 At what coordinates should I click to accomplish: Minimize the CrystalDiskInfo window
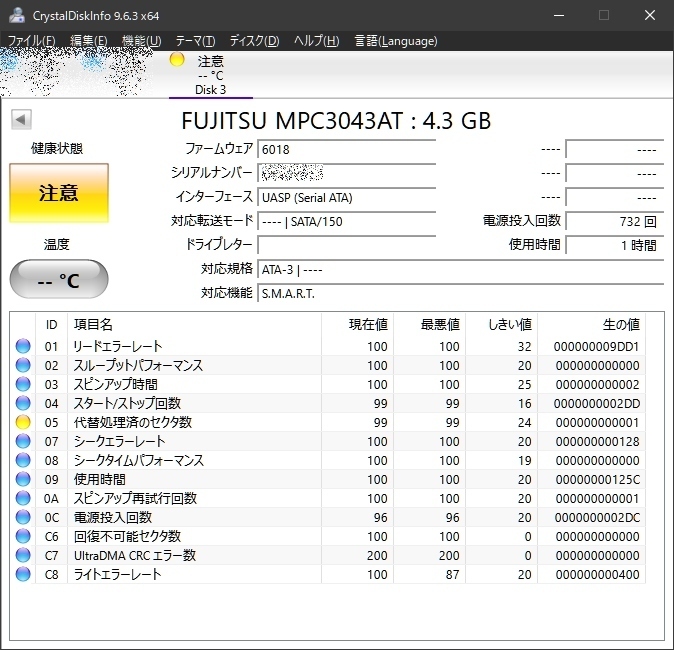tap(559, 15)
